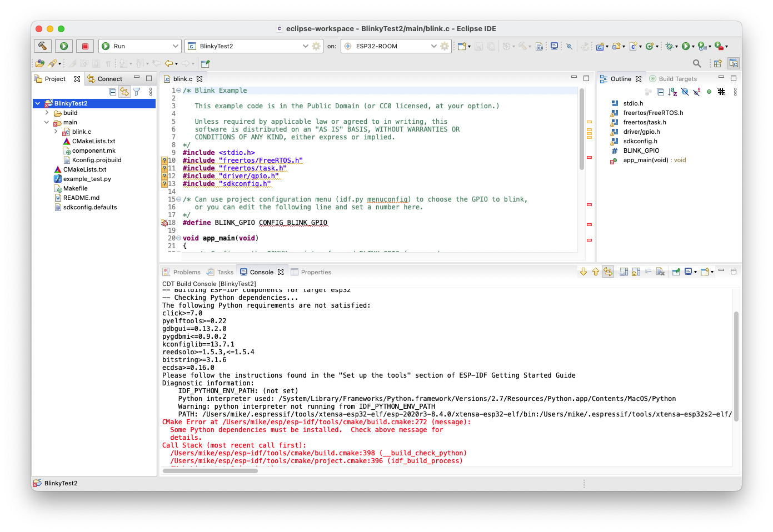Open the Tasks tab
Screen dimensions: 773x532
pos(220,272)
